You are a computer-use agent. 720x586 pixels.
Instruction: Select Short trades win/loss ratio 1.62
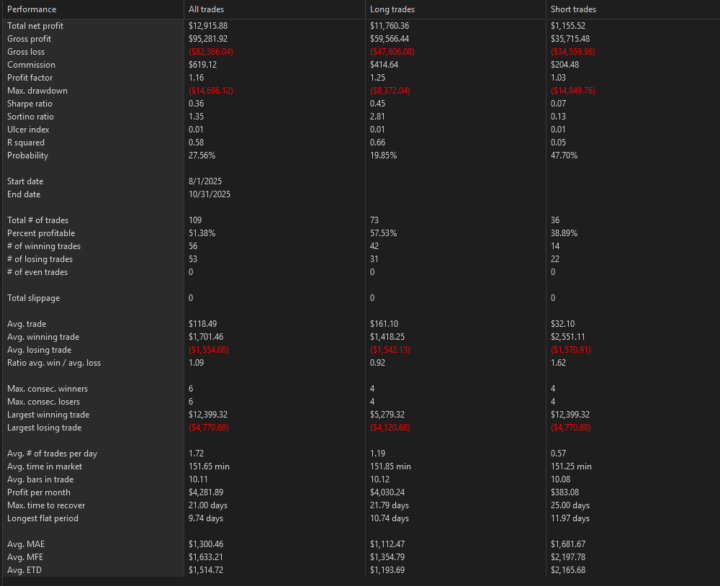point(558,363)
